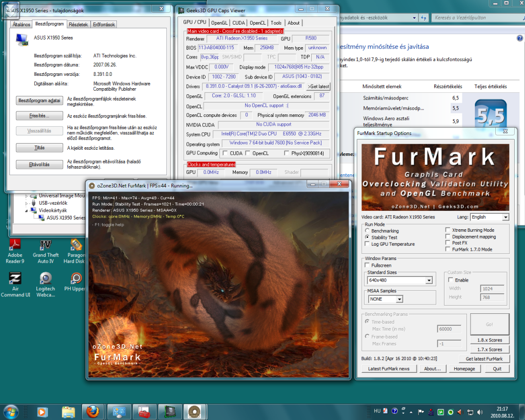Click Illesztőprogram adatai button
The width and height of the screenshot is (525, 420).
point(39,101)
